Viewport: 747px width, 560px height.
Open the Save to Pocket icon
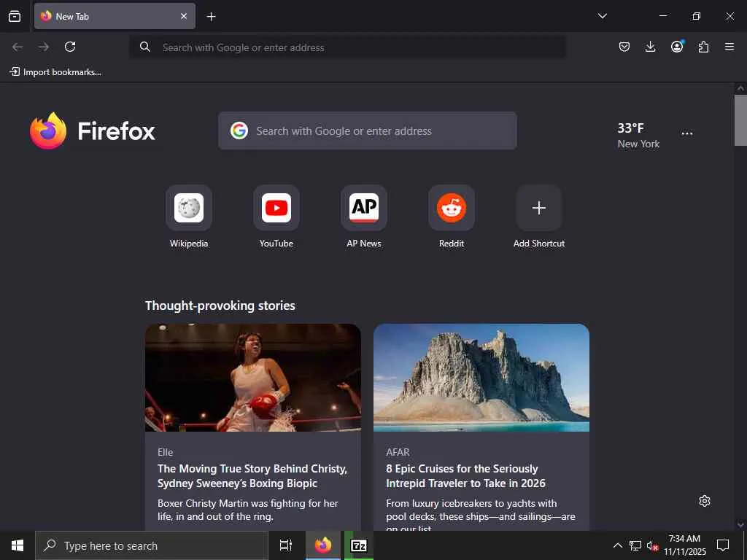(x=624, y=47)
